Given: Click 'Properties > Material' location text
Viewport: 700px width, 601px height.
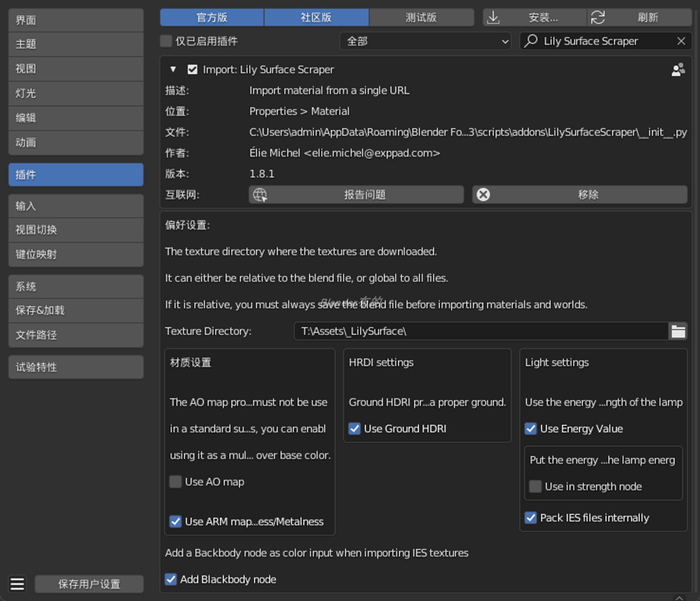Looking at the screenshot, I should (x=299, y=111).
